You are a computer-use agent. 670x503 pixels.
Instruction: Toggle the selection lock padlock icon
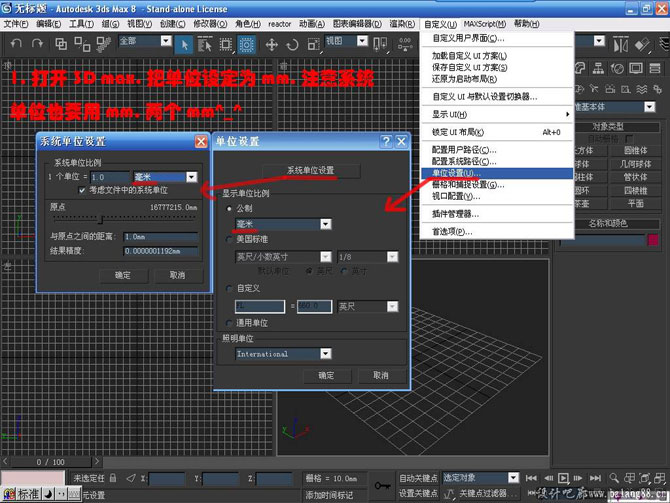click(113, 478)
